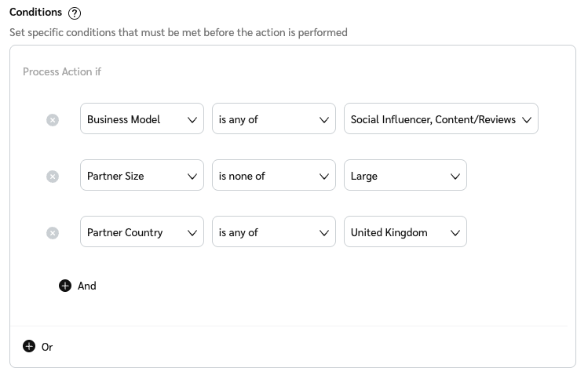The image size is (588, 379).
Task: Remove the Business Model condition row
Action: [x=53, y=120]
